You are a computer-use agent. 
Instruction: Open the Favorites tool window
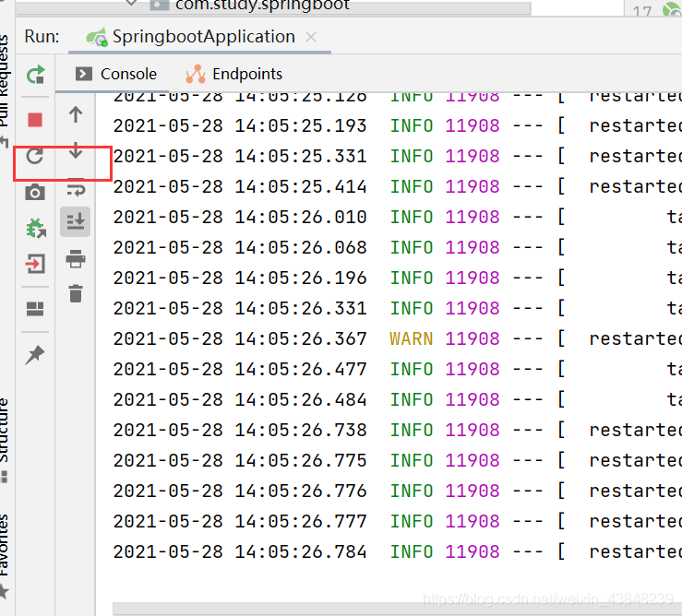[5, 556]
